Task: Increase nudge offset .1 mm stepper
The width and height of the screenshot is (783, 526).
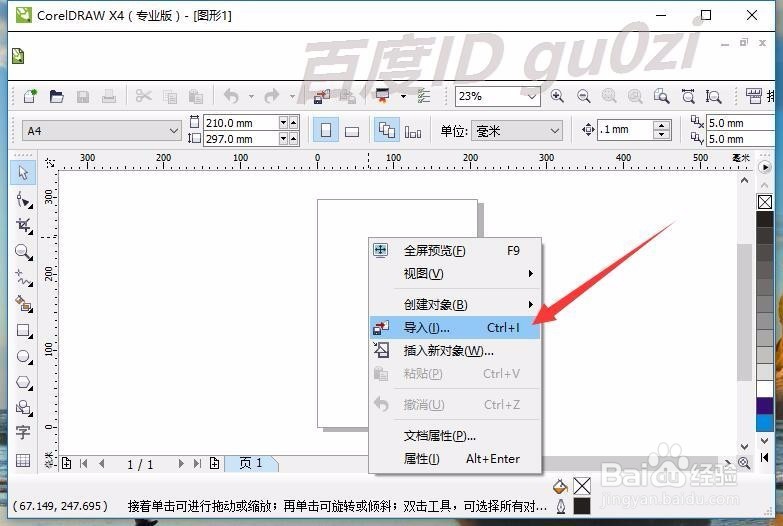Action: pos(662,125)
